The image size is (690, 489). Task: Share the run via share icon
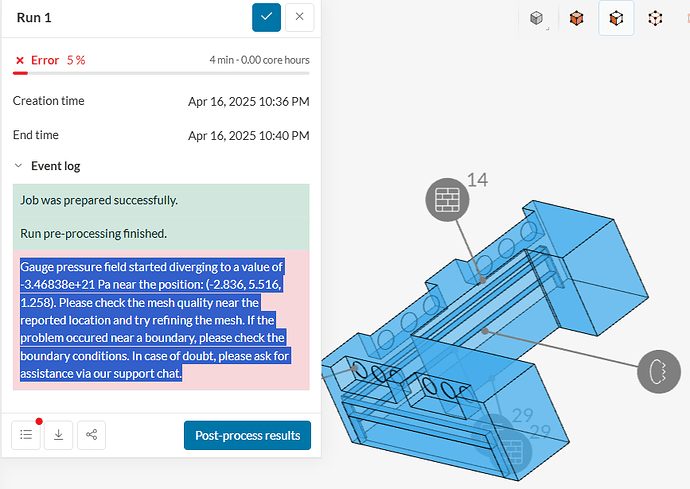92,435
